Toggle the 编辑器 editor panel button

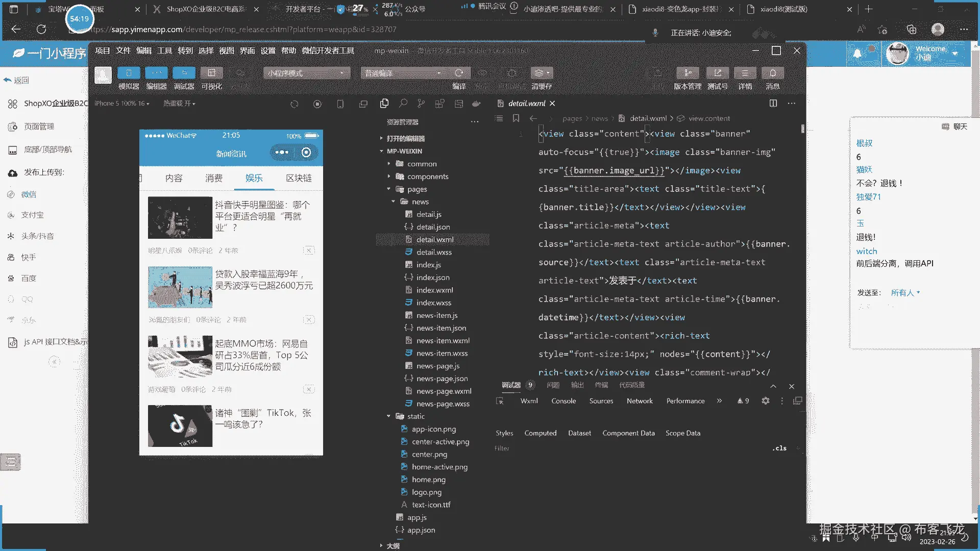(156, 73)
